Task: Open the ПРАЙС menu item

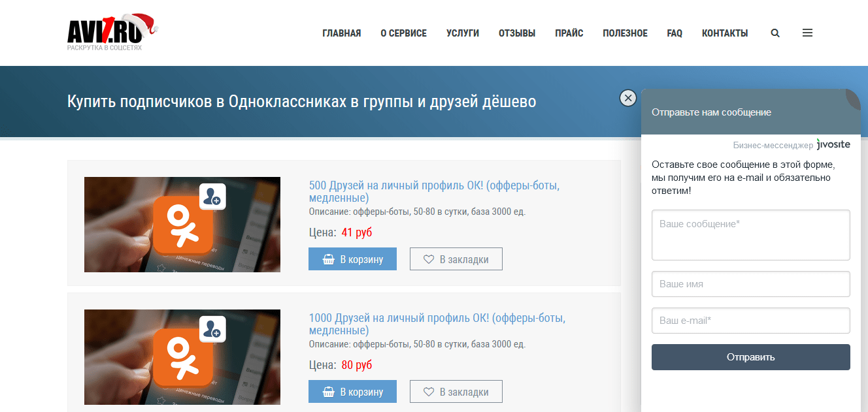Action: (569, 33)
